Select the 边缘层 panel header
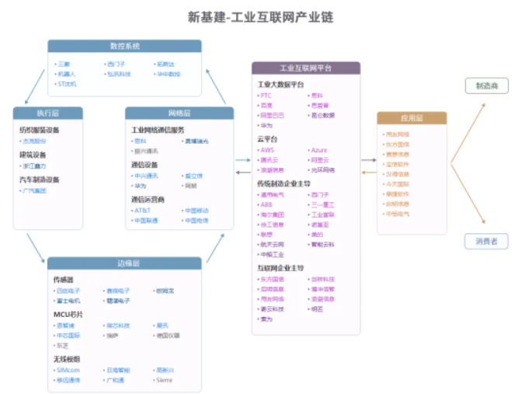532x394 pixels. coord(124,263)
